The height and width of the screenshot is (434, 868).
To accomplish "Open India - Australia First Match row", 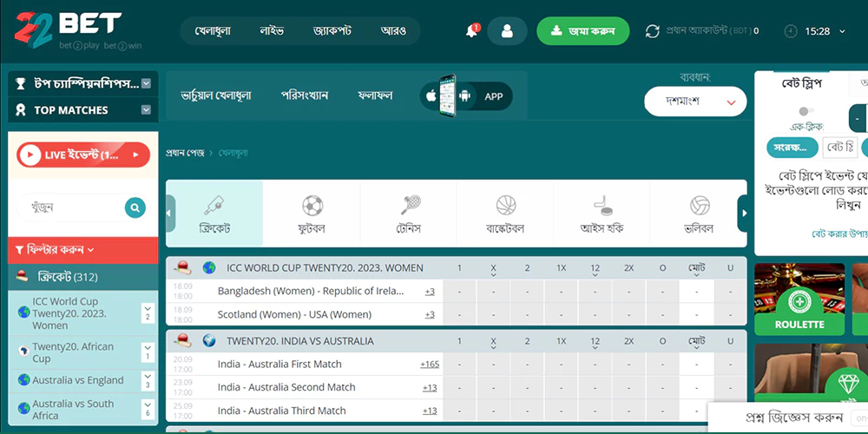I will tap(279, 365).
